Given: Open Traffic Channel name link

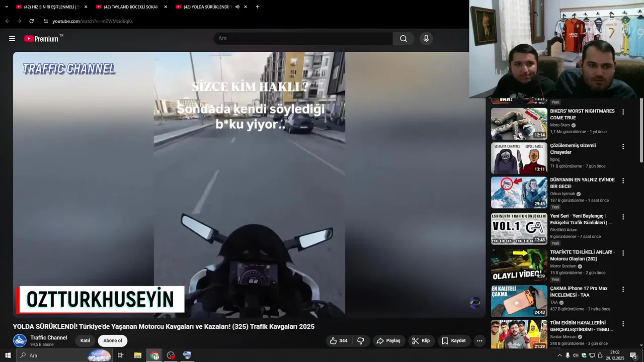Looking at the screenshot, I should click(x=49, y=338).
